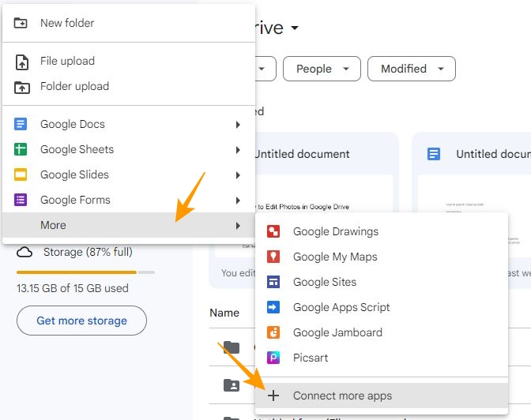
Task: Choose File upload from the menu
Action: 129,62
